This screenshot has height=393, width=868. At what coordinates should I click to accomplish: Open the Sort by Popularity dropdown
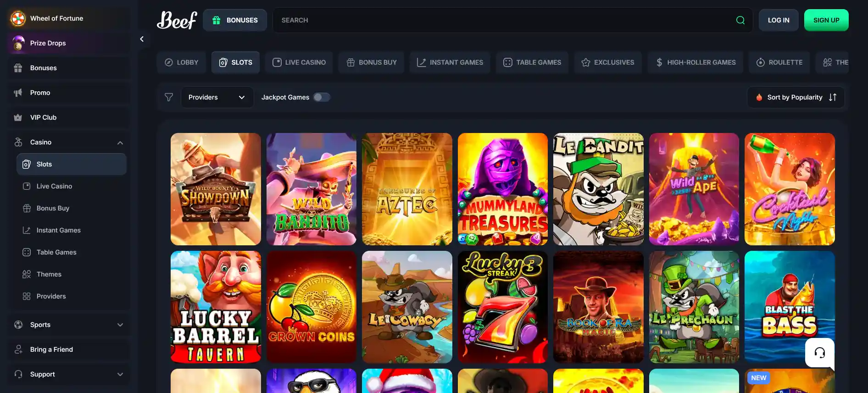(796, 97)
